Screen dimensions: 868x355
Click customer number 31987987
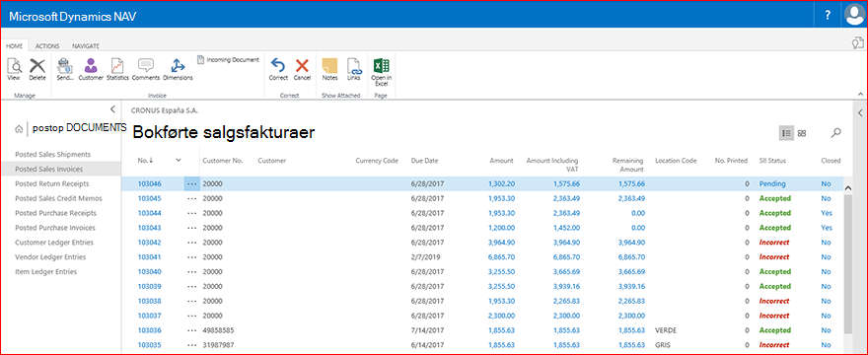click(x=218, y=345)
